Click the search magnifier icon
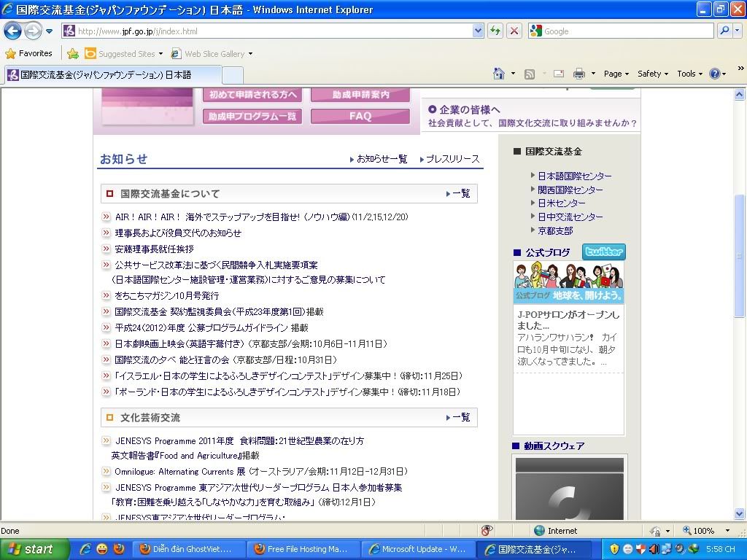Image resolution: width=747 pixels, height=560 pixels. [724, 31]
